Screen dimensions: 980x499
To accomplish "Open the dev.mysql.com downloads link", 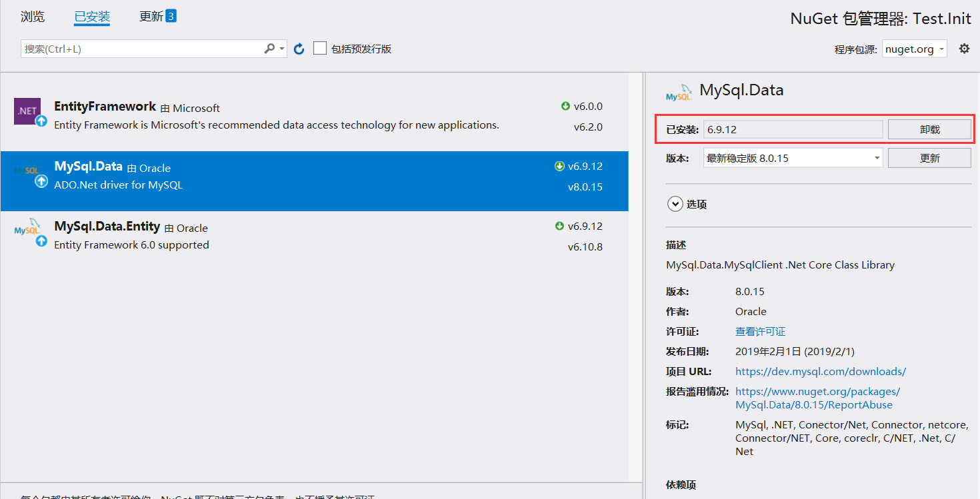I will click(x=820, y=372).
